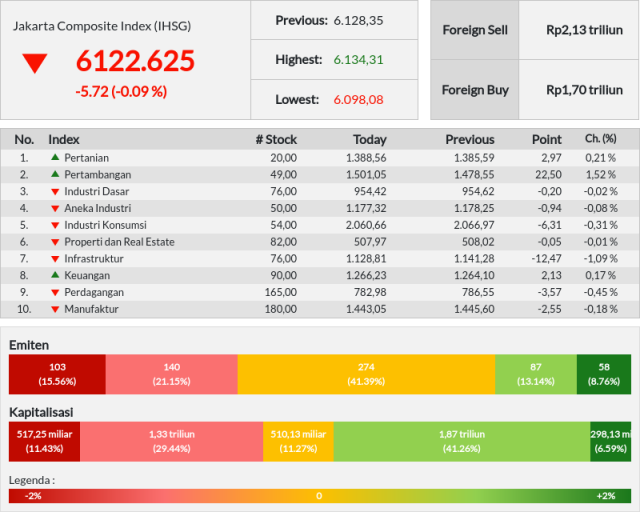Click the Kapitalisasi section heading
Image resolution: width=640 pixels, height=512 pixels.
point(41,412)
